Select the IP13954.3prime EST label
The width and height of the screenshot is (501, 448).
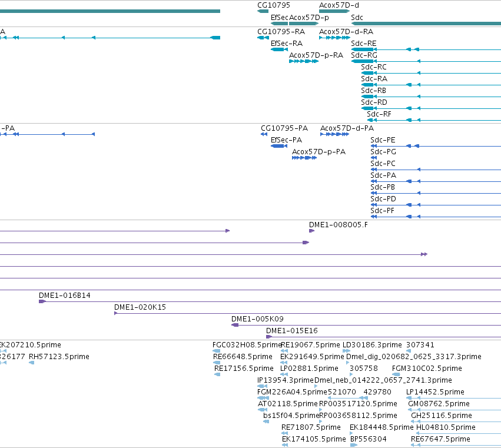tap(286, 380)
